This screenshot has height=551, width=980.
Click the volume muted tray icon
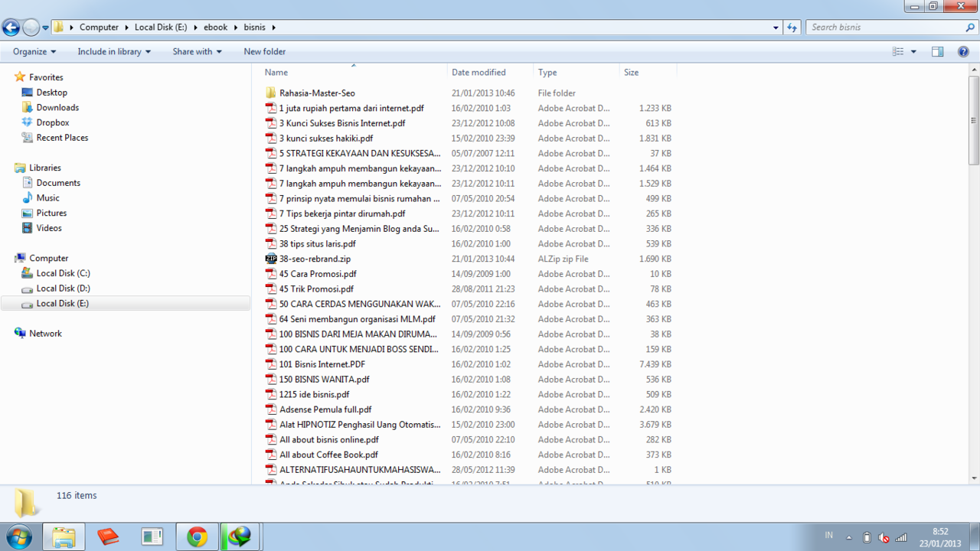pyautogui.click(x=884, y=537)
